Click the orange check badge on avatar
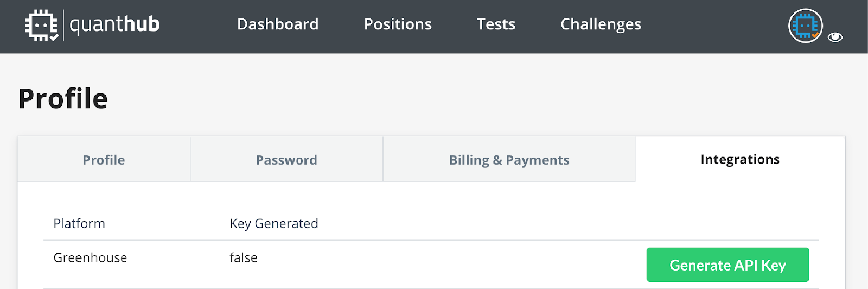Viewport: 868px width, 289px height. coord(815,35)
